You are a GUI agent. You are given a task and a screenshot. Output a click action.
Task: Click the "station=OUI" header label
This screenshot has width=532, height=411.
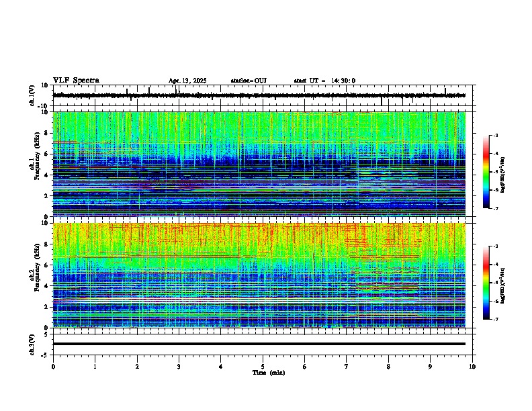click(x=249, y=81)
